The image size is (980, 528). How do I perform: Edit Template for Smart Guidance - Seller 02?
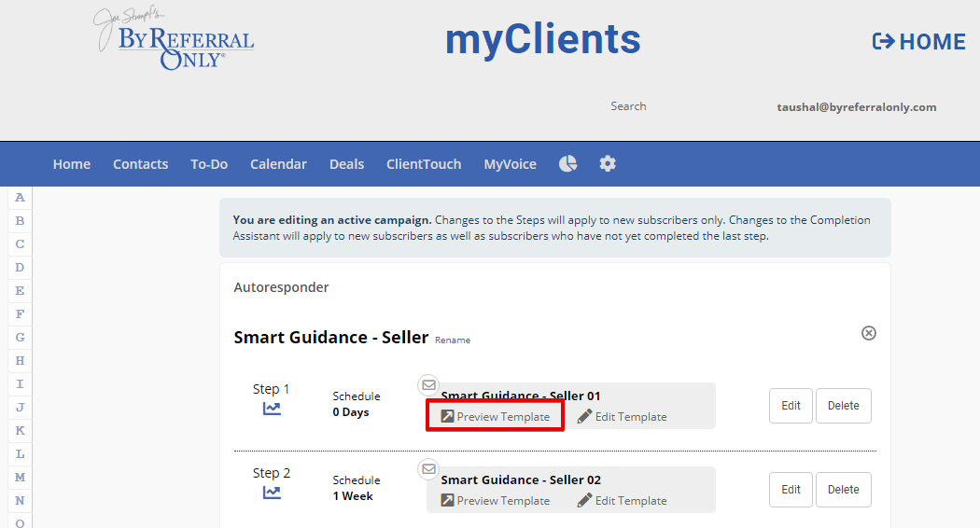coord(622,501)
